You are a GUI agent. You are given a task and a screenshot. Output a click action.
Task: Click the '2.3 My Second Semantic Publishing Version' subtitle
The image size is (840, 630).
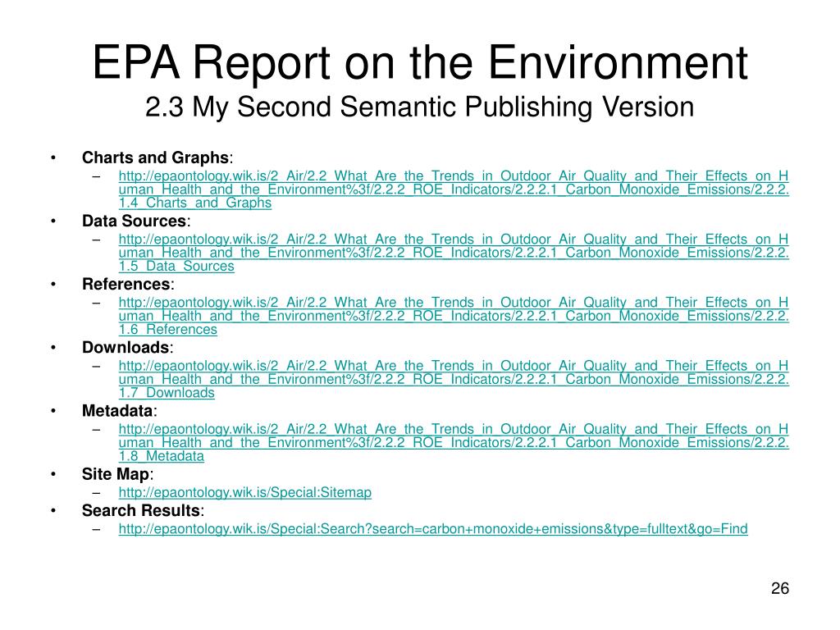(419, 107)
